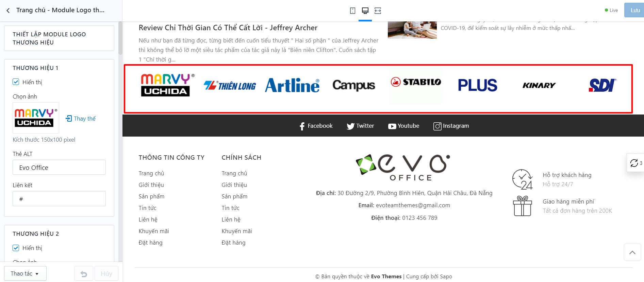Open Khuyến mãi under Thông tin công ty

[154, 231]
